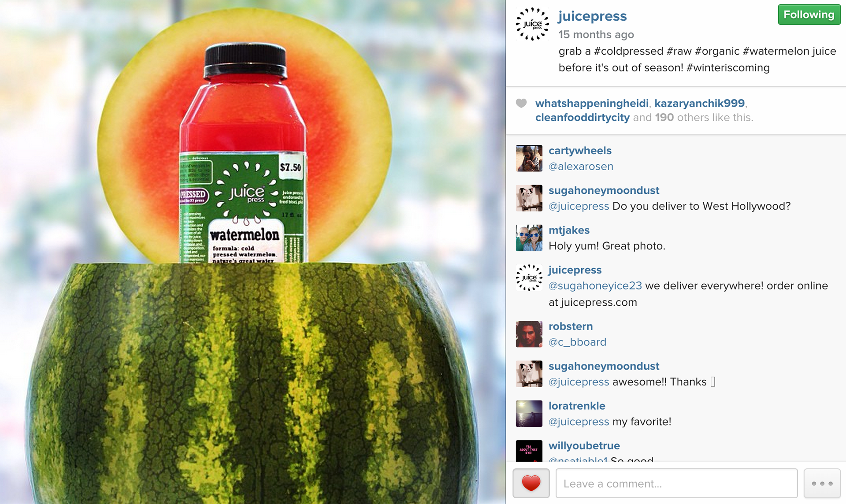Open the three-dots more options button
Image resolution: width=846 pixels, height=504 pixels.
pos(822,483)
